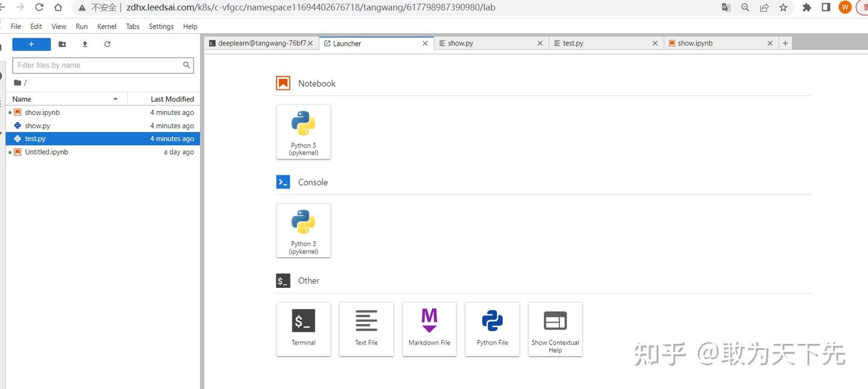Click the Notebook section heading
This screenshot has height=389, width=868.
[x=316, y=84]
